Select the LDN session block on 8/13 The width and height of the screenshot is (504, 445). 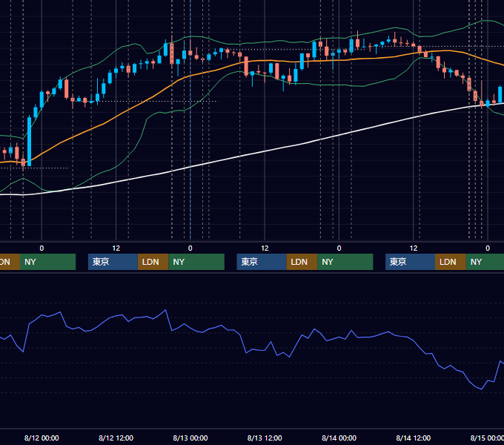pos(302,262)
